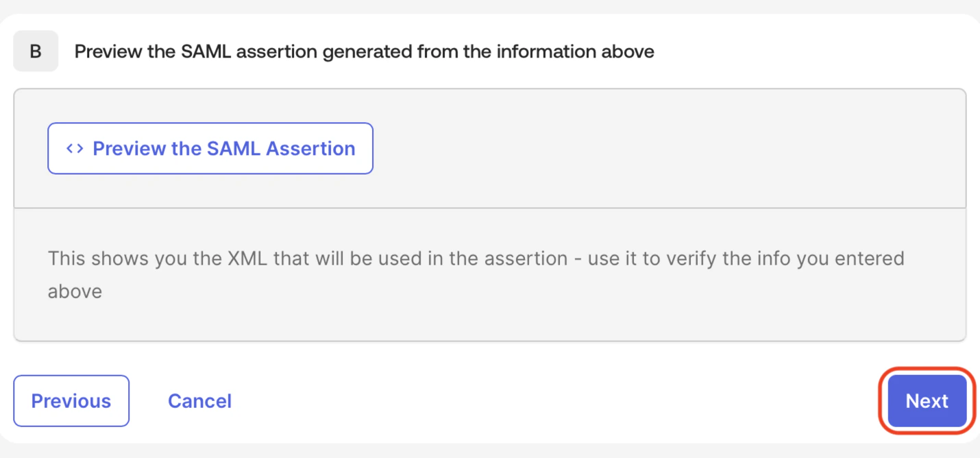Go back using the Previous button
Viewport: 980px width, 458px height.
[x=71, y=401]
